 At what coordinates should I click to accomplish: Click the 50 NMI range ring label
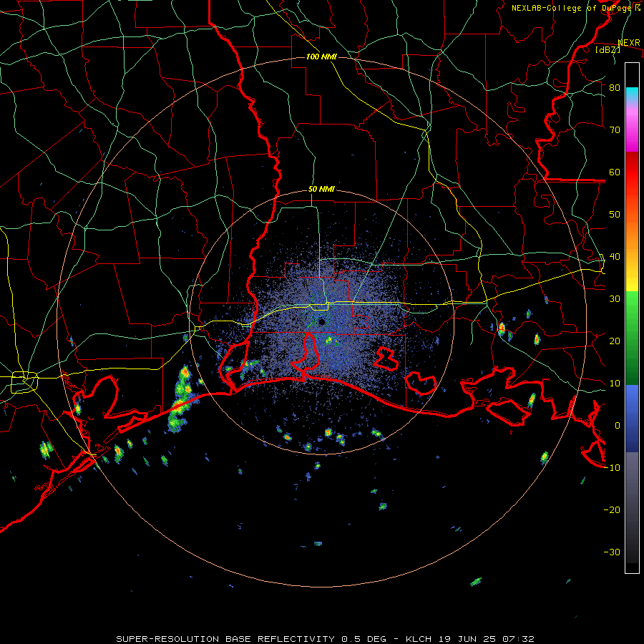321,190
